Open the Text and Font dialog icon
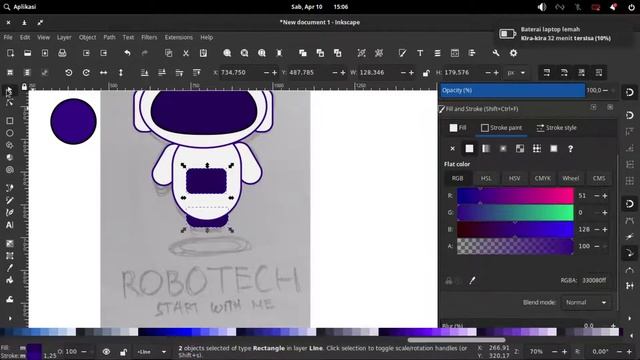Image resolution: width=640 pixels, height=360 pixels. pyautogui.click(x=420, y=53)
